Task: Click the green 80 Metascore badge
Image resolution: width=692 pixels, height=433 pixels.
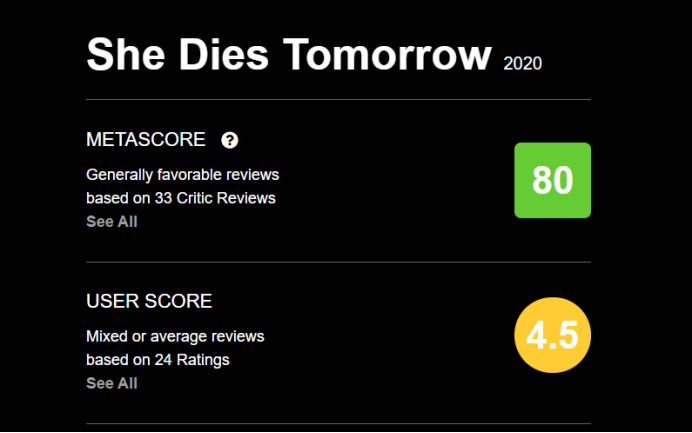Action: [552, 180]
